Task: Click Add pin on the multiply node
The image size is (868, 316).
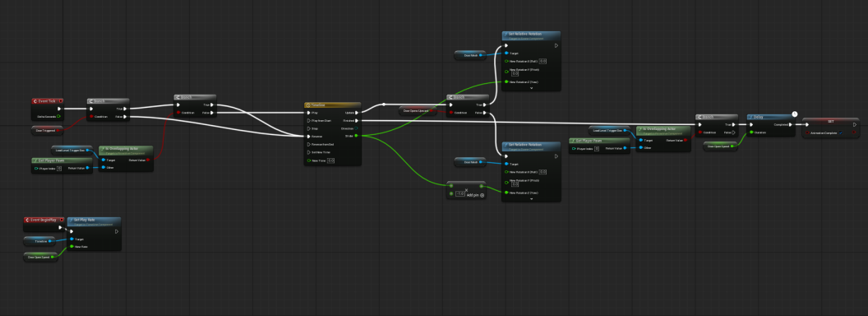Action: tap(475, 195)
